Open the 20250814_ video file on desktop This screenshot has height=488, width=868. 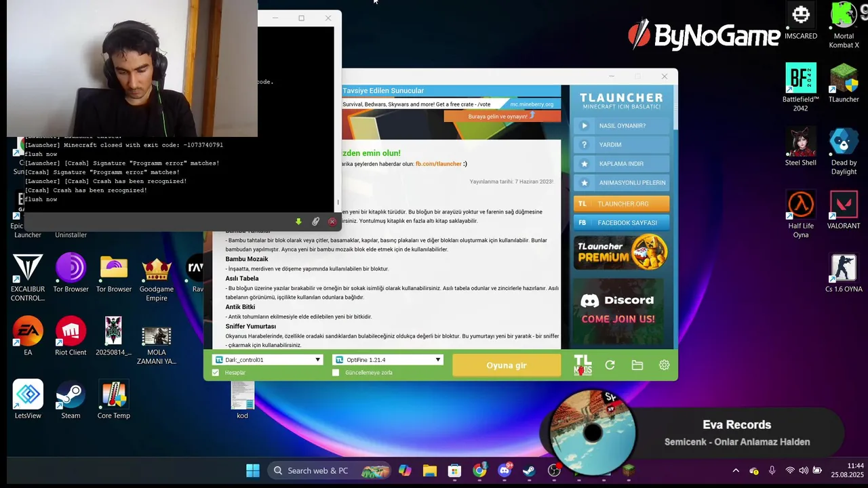tap(114, 336)
